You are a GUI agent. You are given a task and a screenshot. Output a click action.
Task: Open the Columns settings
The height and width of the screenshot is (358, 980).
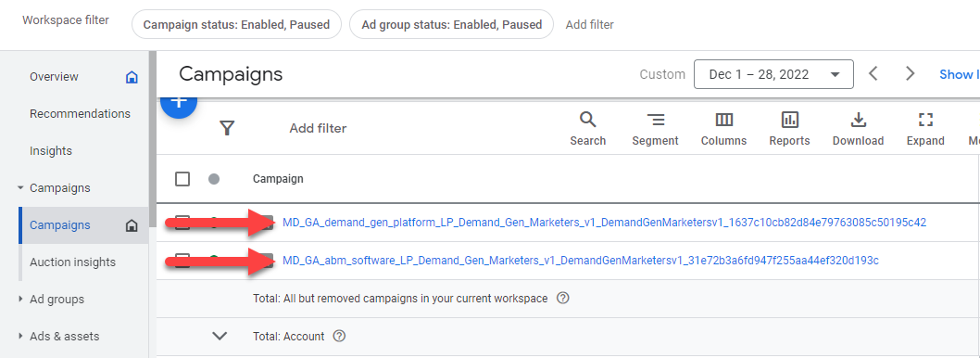coord(723,128)
